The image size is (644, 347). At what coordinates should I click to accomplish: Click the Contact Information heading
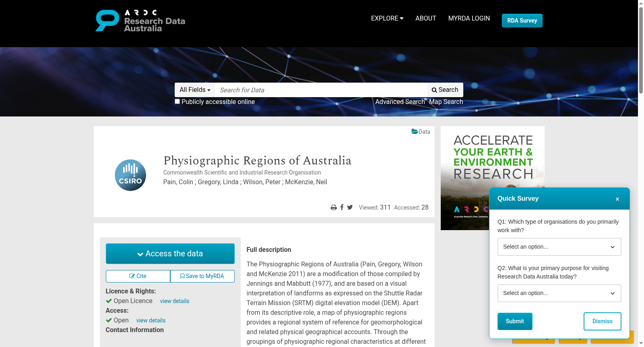[x=135, y=330]
